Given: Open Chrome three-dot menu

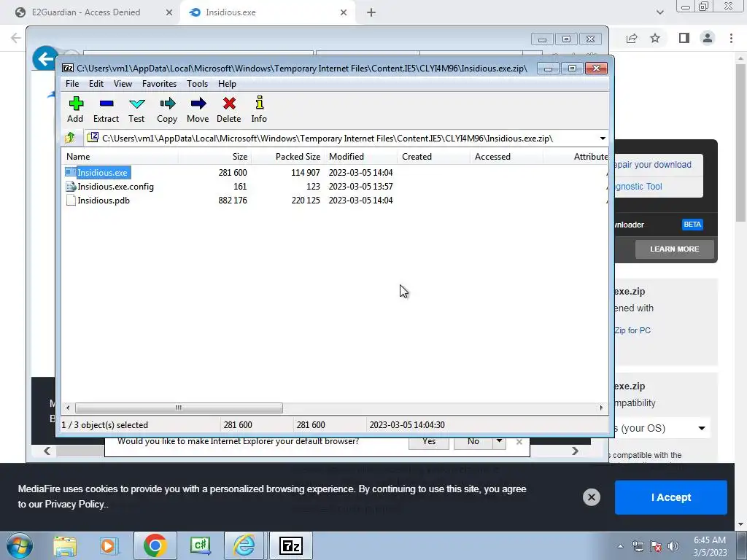Looking at the screenshot, I should click(731, 38).
